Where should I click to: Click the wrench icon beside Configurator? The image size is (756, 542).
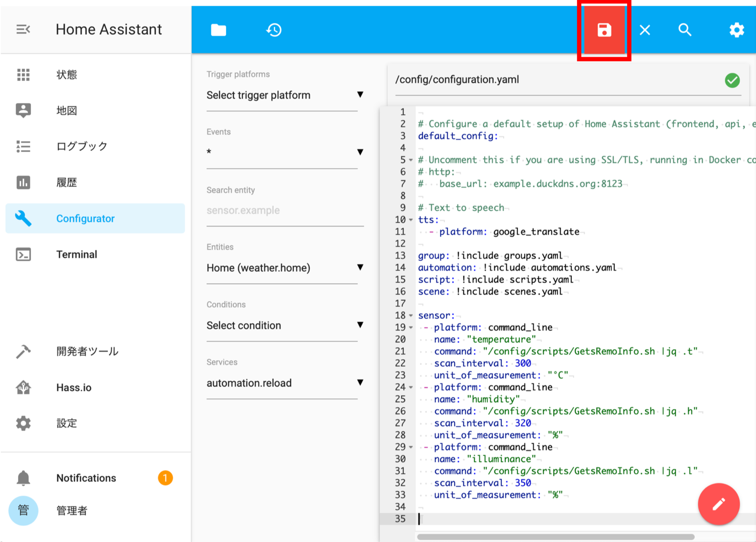point(23,218)
